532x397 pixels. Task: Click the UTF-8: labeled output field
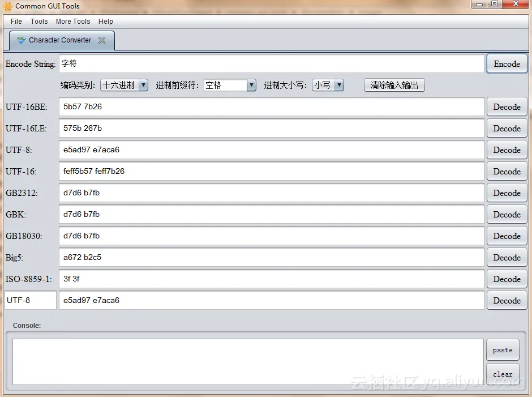[x=272, y=150]
